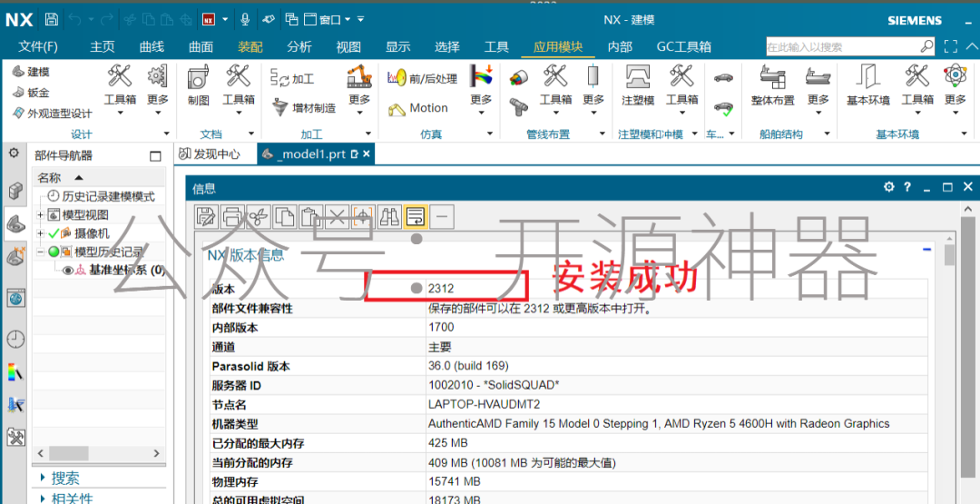Click the print icon in 信息 window
Viewport: 980px width, 504px height.
point(232,216)
